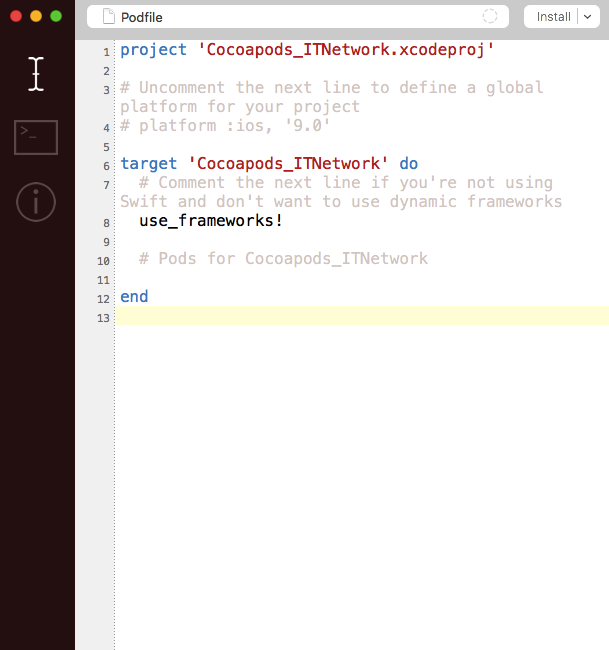This screenshot has width=609, height=650.
Task: Click the 'target' keyword on line 6
Action: point(148,164)
